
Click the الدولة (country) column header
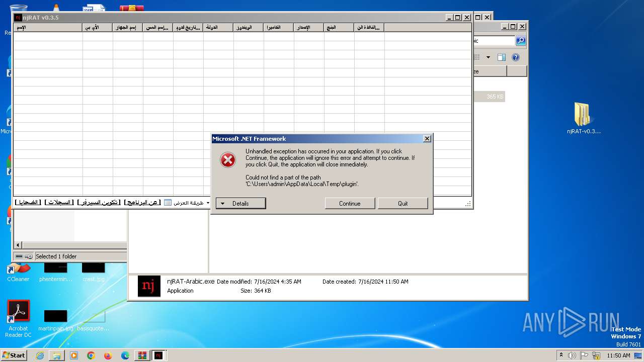[218, 28]
